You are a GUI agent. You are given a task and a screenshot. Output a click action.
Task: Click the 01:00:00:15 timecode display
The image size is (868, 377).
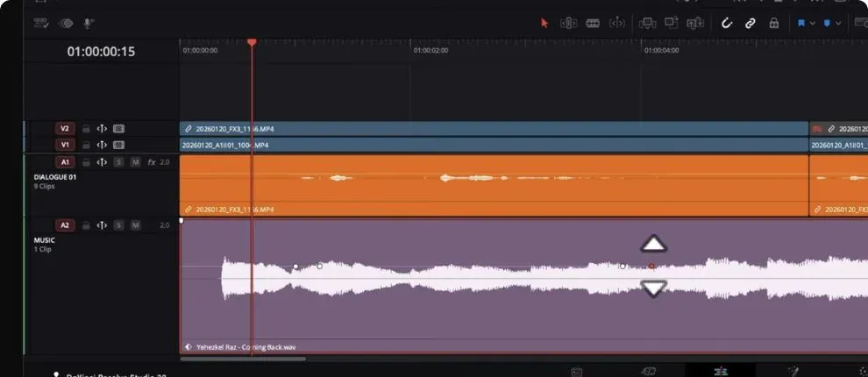pyautogui.click(x=101, y=52)
